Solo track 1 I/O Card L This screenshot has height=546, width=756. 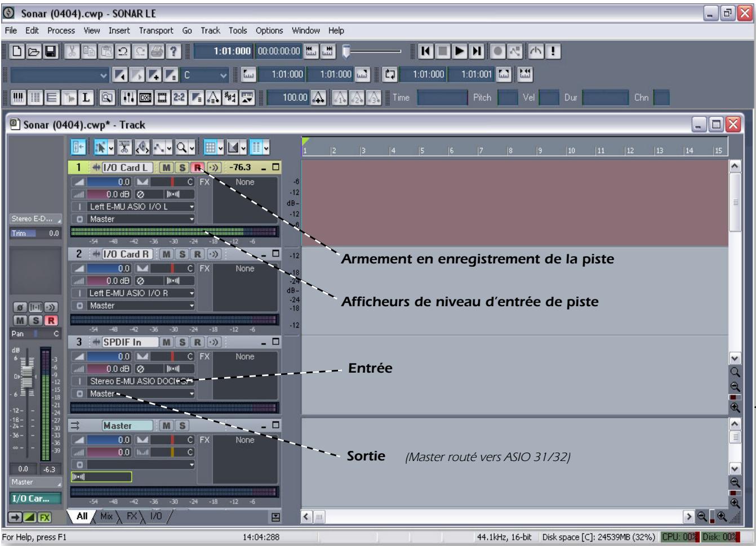pyautogui.click(x=182, y=167)
